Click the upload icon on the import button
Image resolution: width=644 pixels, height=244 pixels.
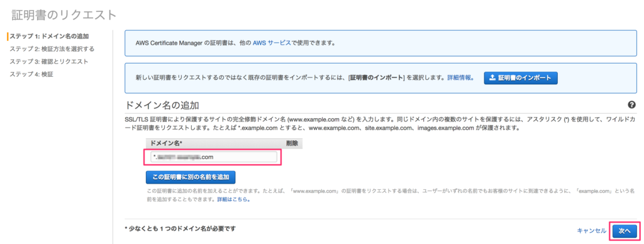click(492, 77)
